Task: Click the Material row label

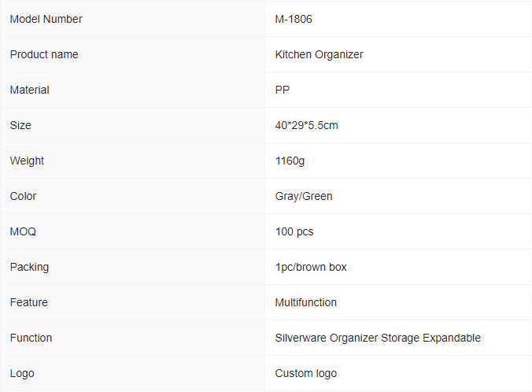Action: [30, 90]
